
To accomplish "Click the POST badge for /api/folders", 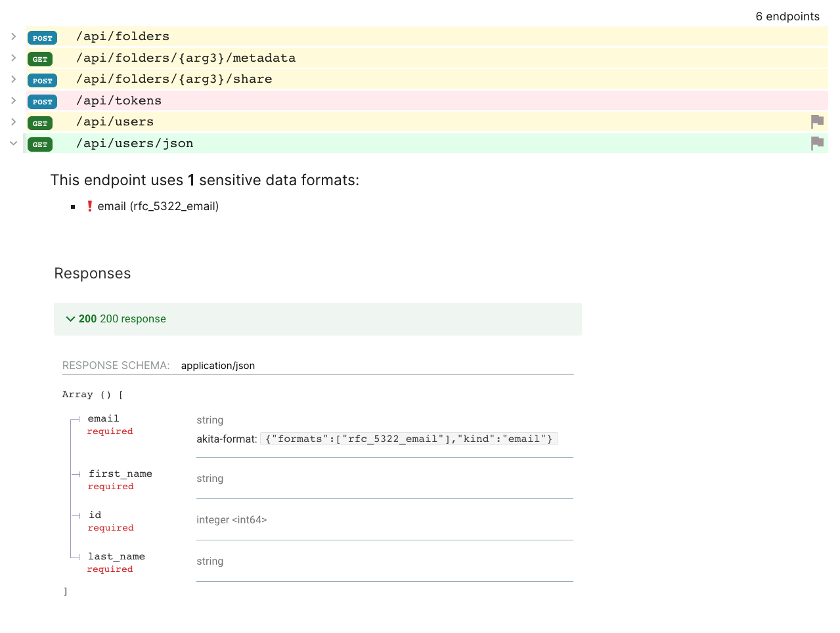I will coord(43,38).
